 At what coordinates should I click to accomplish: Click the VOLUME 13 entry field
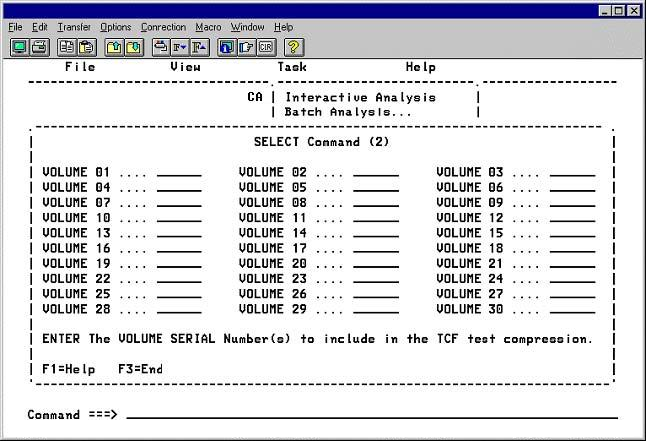(x=179, y=233)
